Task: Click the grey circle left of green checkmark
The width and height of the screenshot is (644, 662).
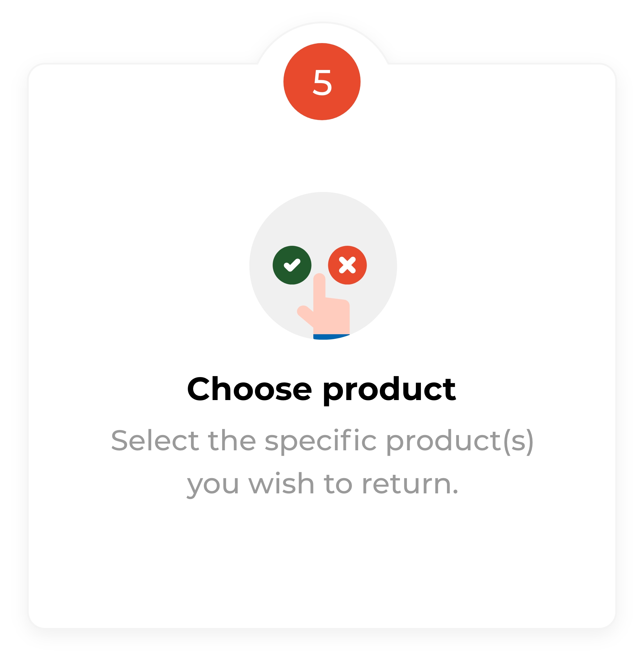Action: 261,266
